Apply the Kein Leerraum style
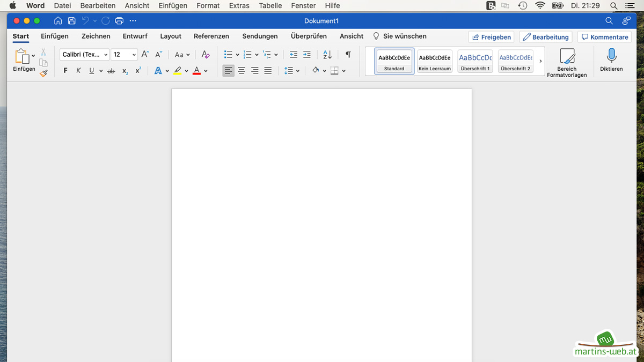 (x=435, y=62)
